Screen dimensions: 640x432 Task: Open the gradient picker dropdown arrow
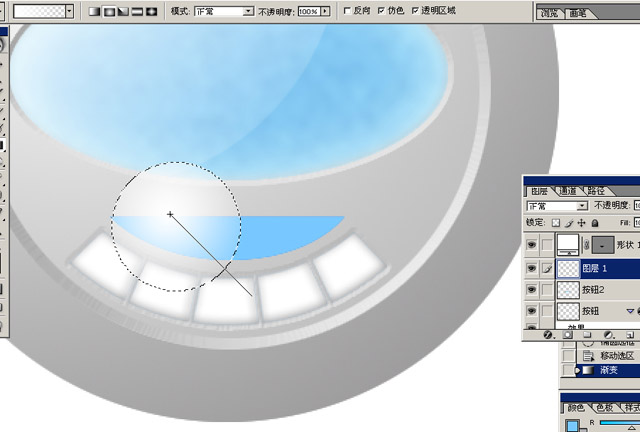[69, 11]
